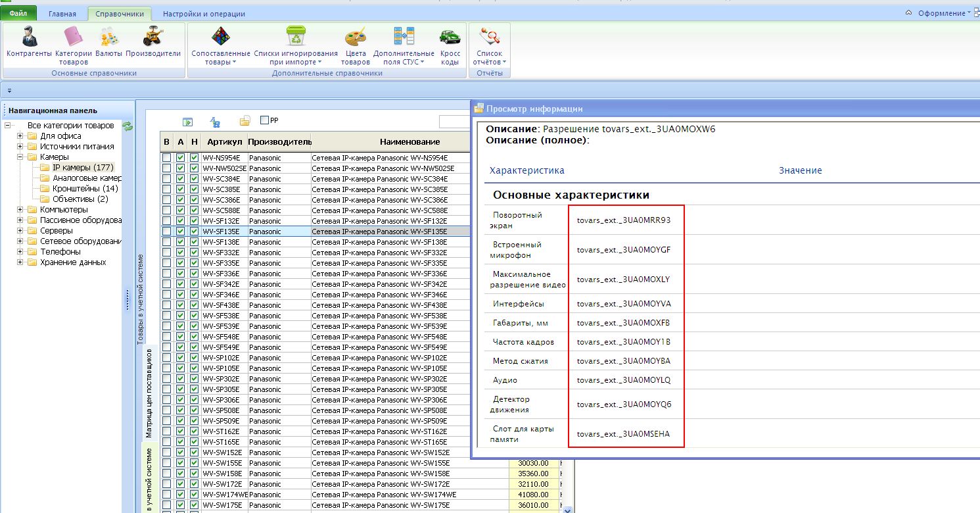
Task: Click value tovars_ext._3UA0MRR93 in info window
Action: point(624,220)
